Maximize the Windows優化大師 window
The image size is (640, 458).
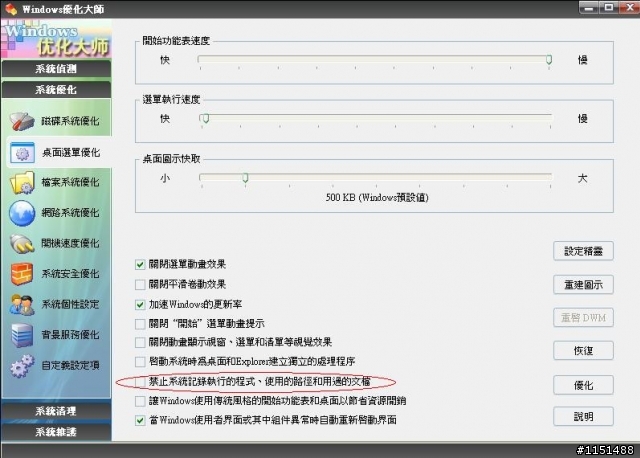click(x=609, y=8)
